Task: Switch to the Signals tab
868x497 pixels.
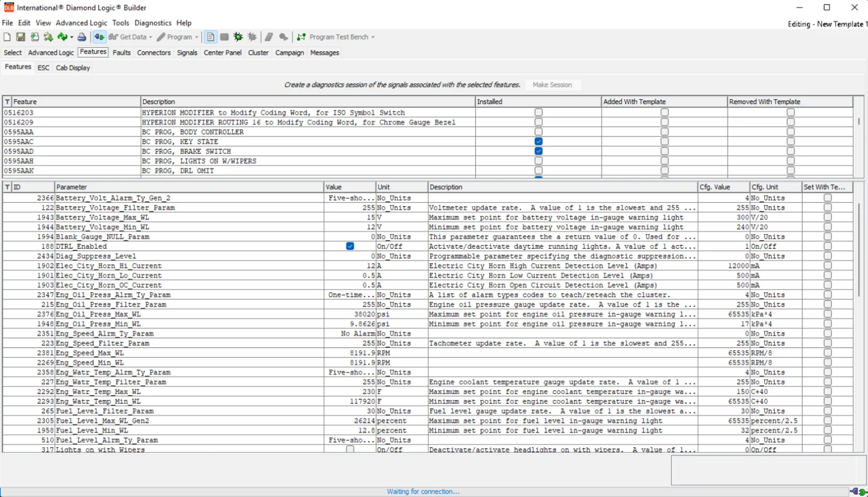Action: (x=187, y=53)
